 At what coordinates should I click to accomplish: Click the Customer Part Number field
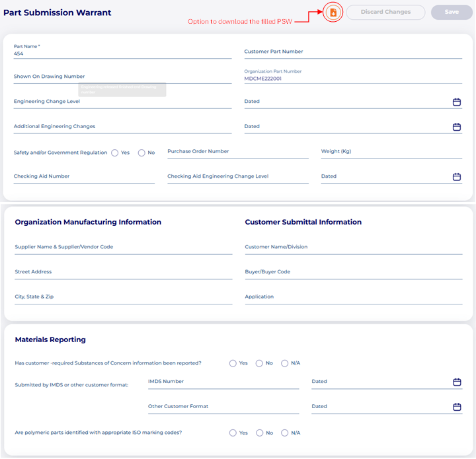pyautogui.click(x=353, y=52)
